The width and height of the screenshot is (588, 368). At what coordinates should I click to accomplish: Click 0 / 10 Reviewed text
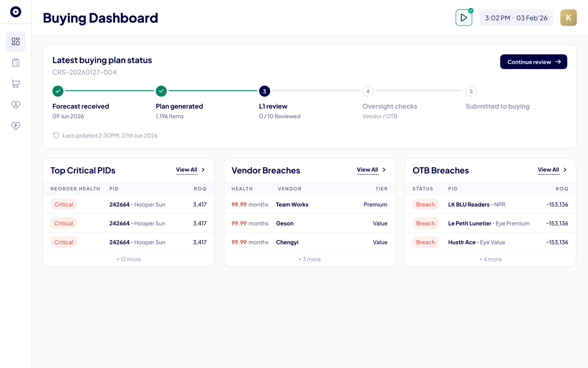[280, 116]
